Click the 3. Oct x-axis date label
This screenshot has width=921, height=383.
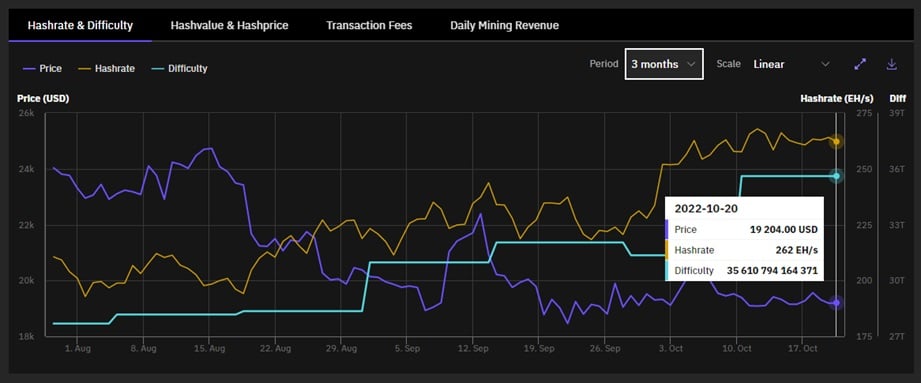[671, 348]
